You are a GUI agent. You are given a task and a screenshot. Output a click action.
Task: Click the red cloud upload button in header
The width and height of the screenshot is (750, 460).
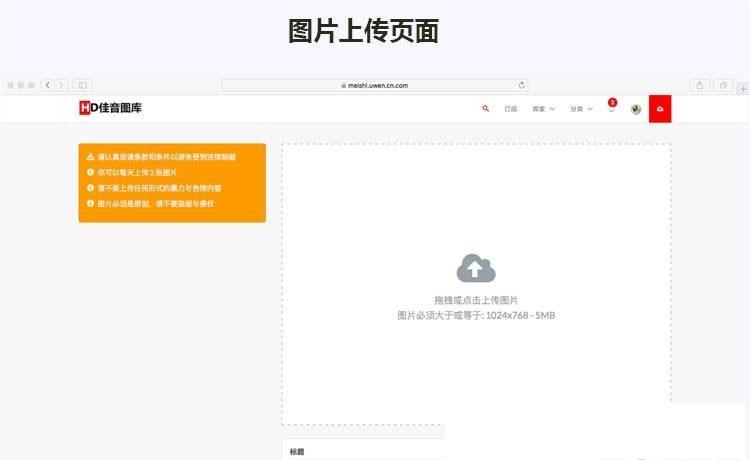pos(660,109)
